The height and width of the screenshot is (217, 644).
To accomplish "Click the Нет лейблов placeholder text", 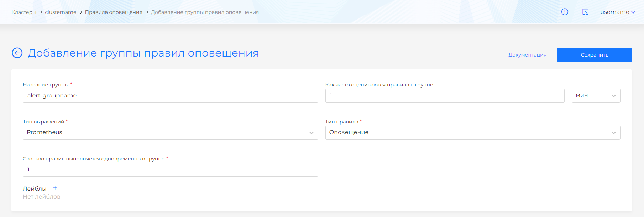I will point(42,197).
